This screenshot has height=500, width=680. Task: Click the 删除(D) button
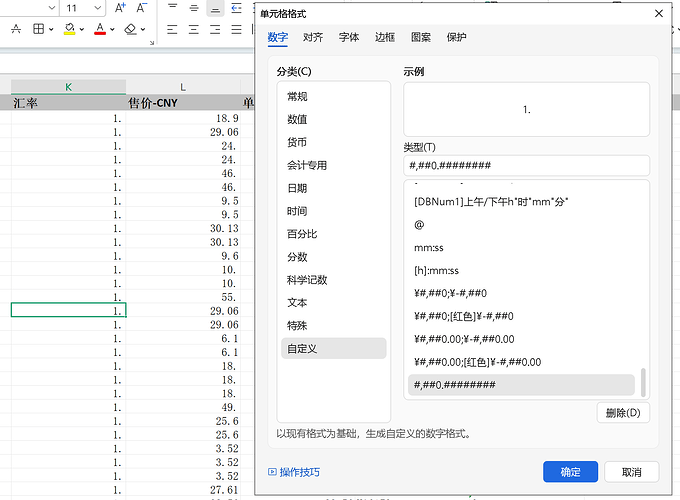click(623, 413)
